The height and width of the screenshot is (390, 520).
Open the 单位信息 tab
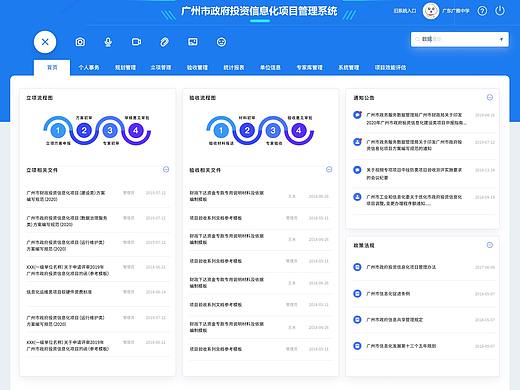[x=270, y=68]
